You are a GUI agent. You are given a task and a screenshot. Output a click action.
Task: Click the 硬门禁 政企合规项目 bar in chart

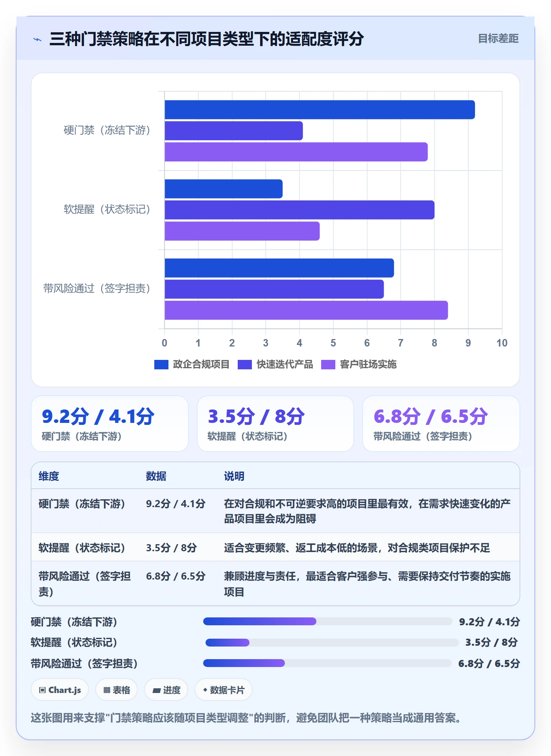(x=320, y=109)
